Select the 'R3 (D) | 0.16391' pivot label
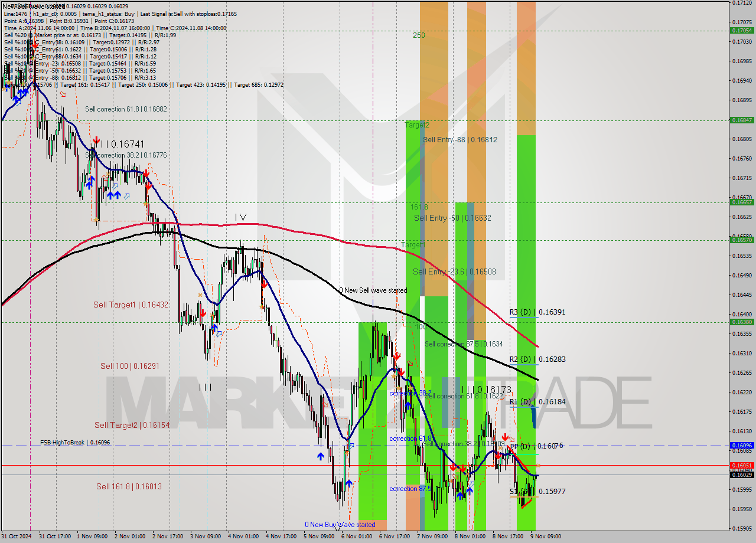 tap(537, 312)
